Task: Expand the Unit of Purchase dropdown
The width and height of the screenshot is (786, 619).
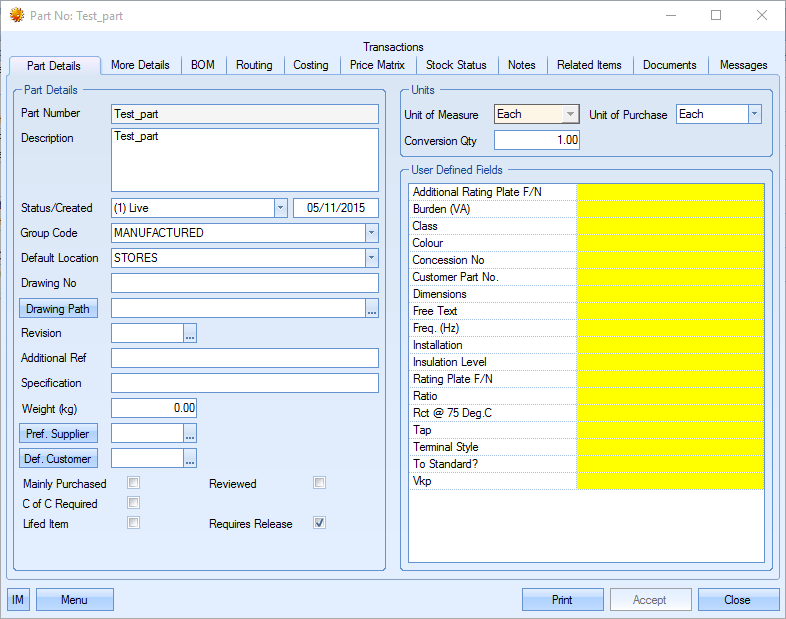Action: pyautogui.click(x=755, y=115)
